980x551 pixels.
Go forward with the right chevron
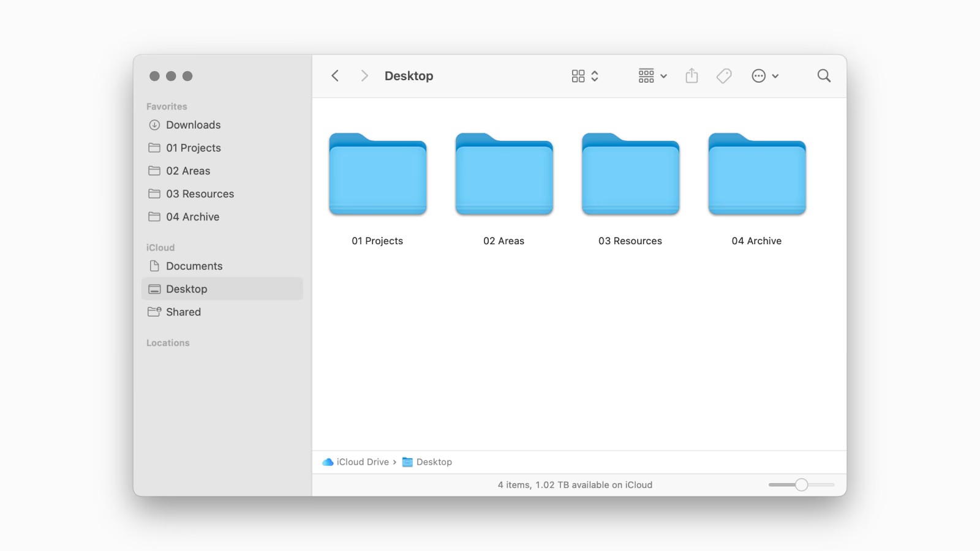point(364,76)
